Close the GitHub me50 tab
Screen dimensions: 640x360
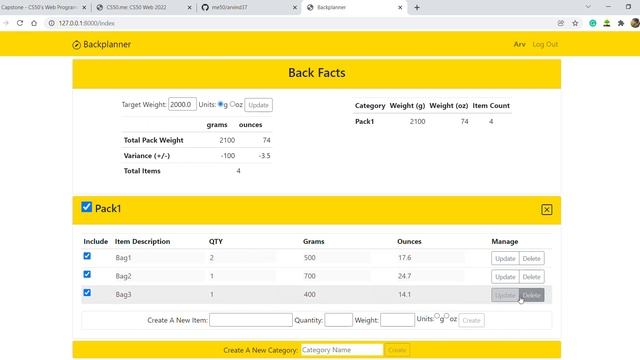(x=295, y=7)
